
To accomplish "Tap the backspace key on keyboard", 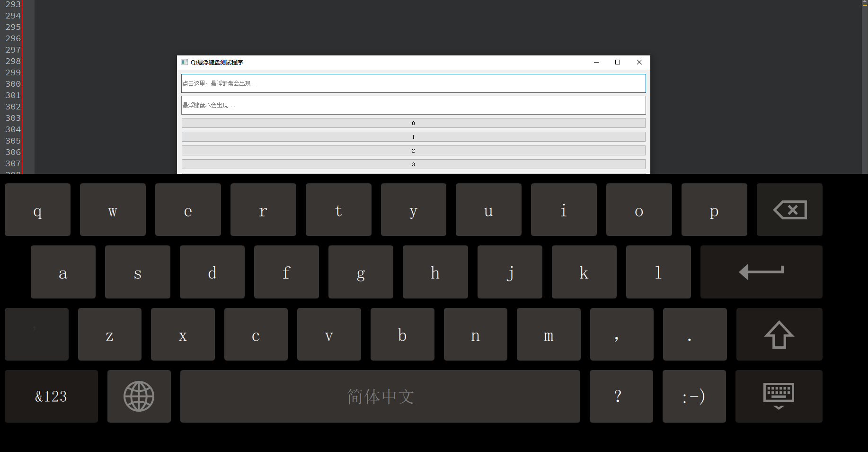I will (789, 210).
